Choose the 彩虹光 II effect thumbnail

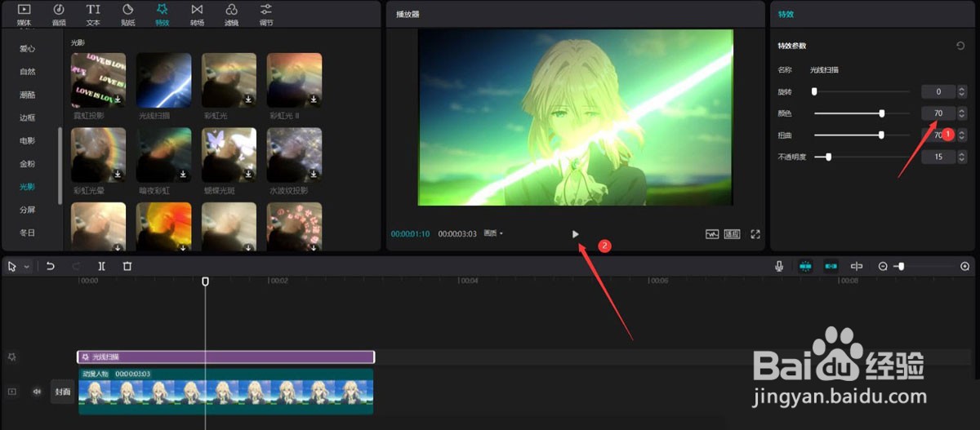(295, 80)
